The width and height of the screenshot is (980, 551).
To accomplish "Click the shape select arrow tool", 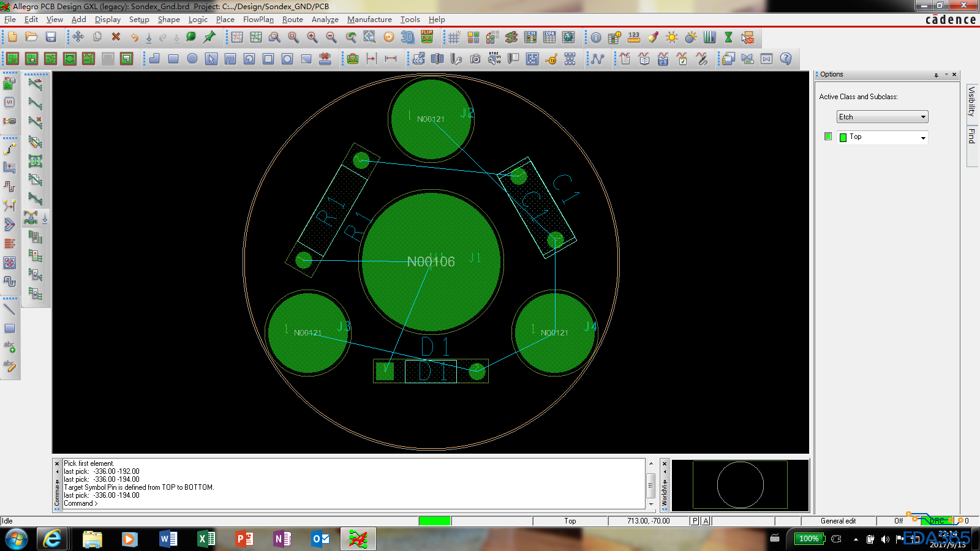I will 211,59.
